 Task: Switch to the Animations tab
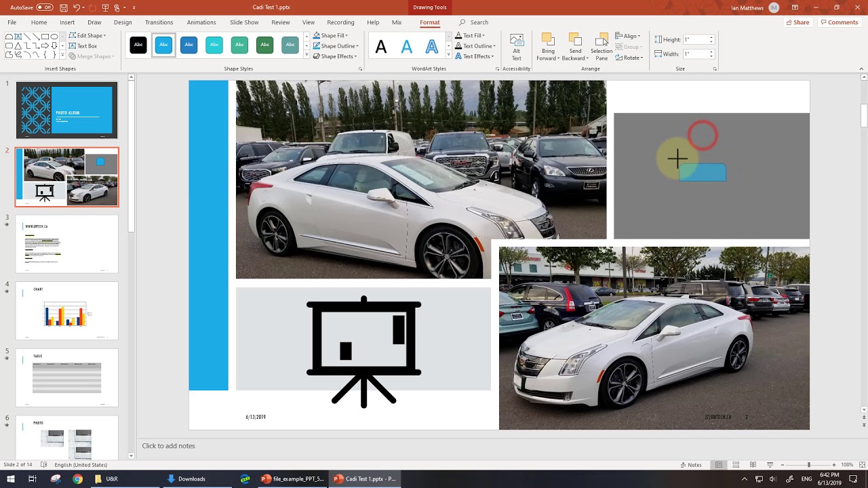pyautogui.click(x=201, y=22)
